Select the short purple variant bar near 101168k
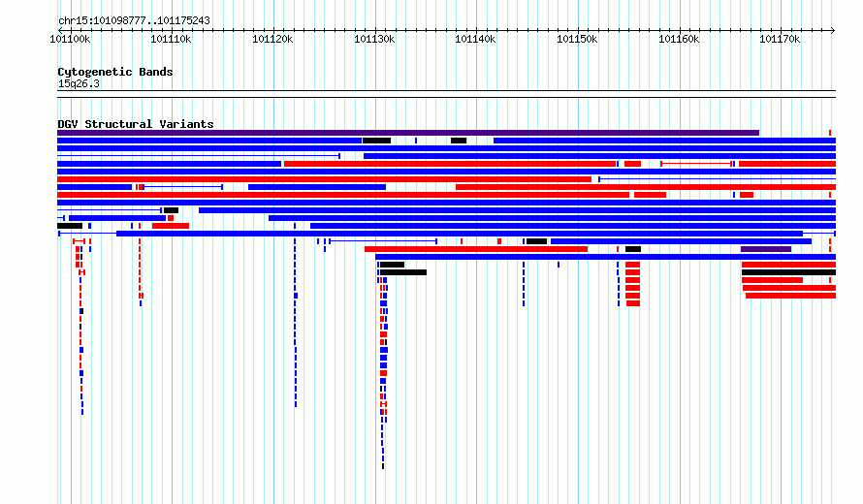863x504 pixels. 766,249
